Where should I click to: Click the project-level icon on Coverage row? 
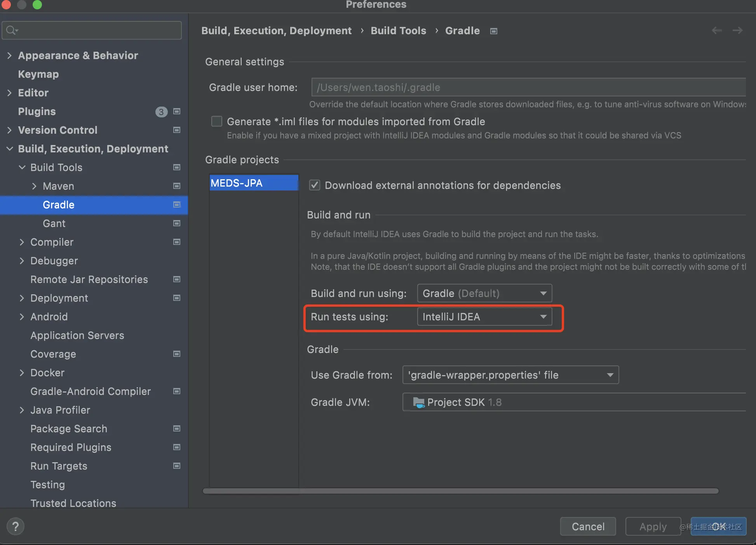(x=177, y=354)
